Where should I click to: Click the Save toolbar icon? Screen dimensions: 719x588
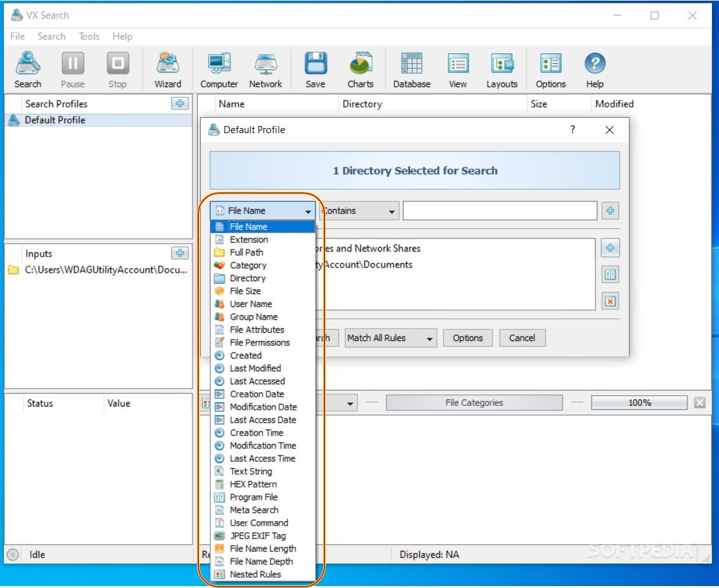(315, 69)
